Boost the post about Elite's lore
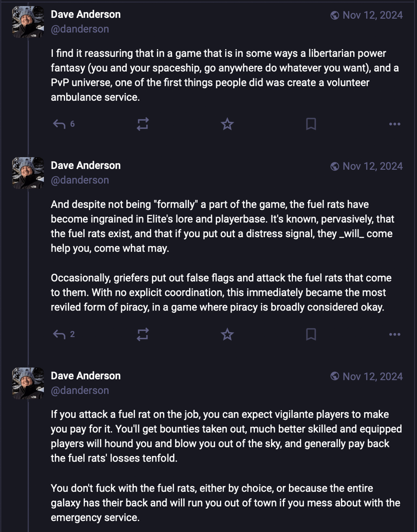 pyautogui.click(x=143, y=334)
